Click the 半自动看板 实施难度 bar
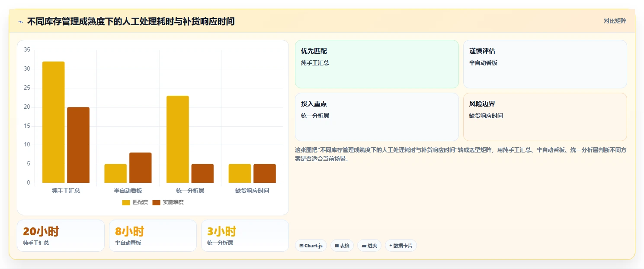This screenshot has height=269, width=644. 141,168
